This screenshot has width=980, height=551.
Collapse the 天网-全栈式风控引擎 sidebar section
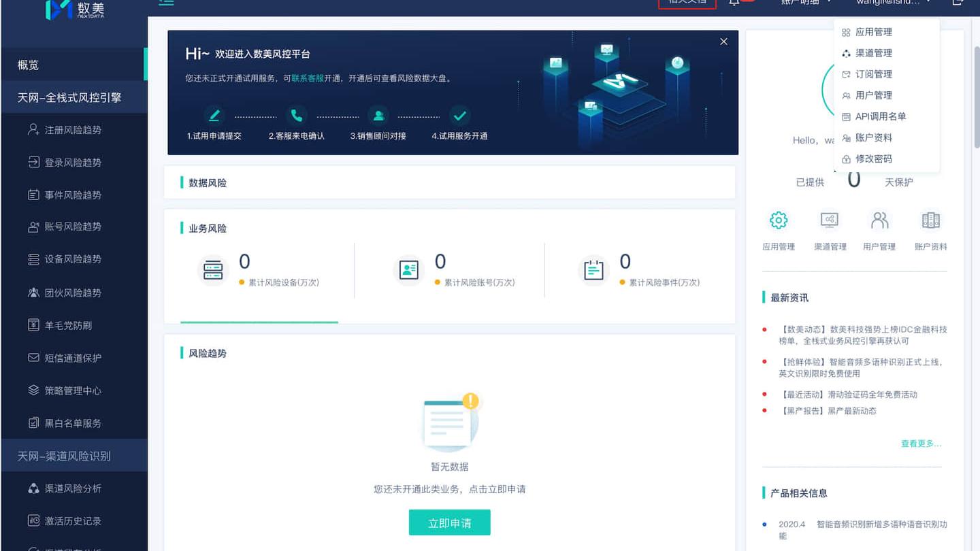click(x=73, y=97)
